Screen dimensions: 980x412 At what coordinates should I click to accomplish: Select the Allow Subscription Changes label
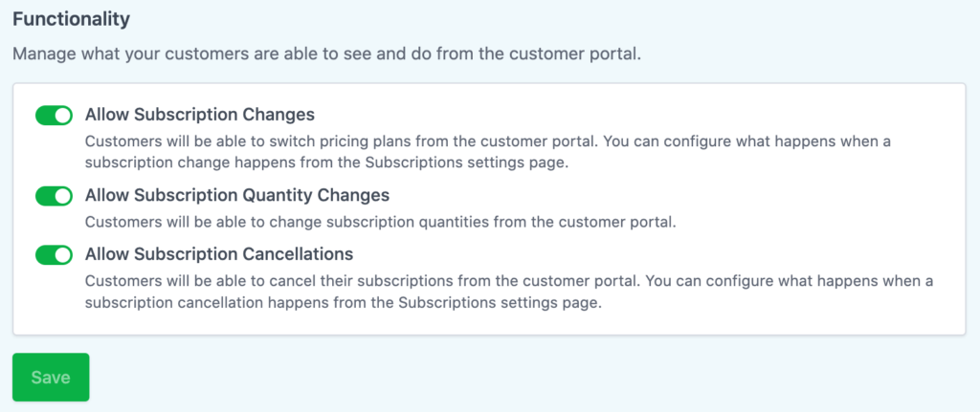tap(199, 116)
